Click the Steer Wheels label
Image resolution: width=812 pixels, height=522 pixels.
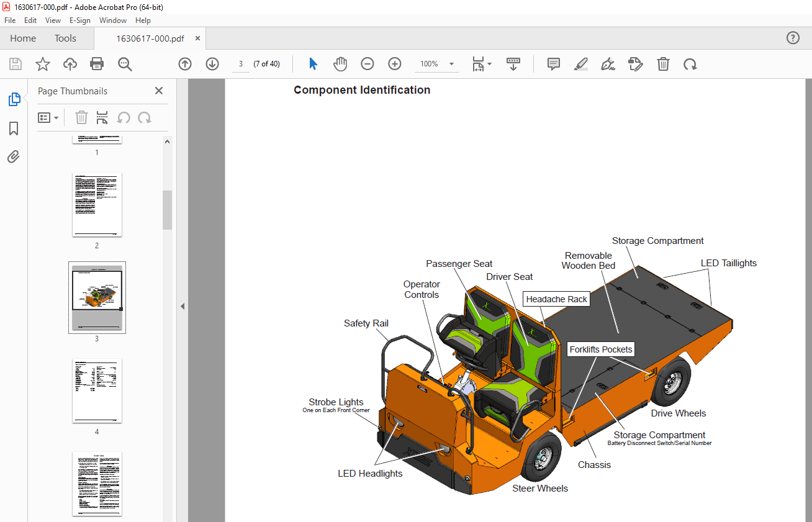pyautogui.click(x=540, y=488)
